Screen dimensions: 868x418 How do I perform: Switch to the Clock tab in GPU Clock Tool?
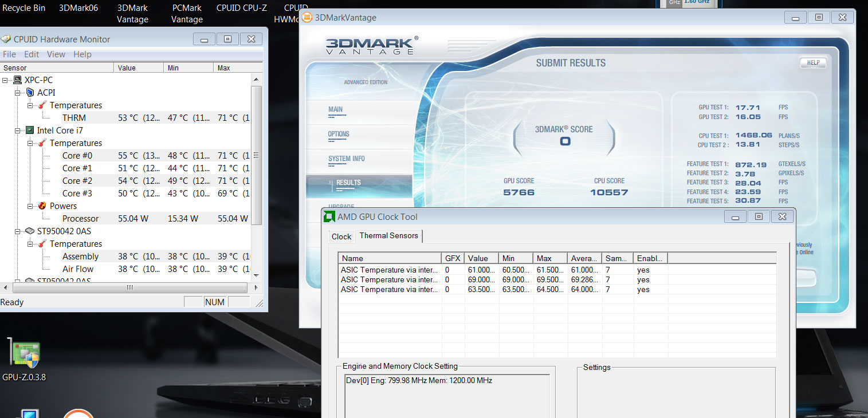coord(341,236)
